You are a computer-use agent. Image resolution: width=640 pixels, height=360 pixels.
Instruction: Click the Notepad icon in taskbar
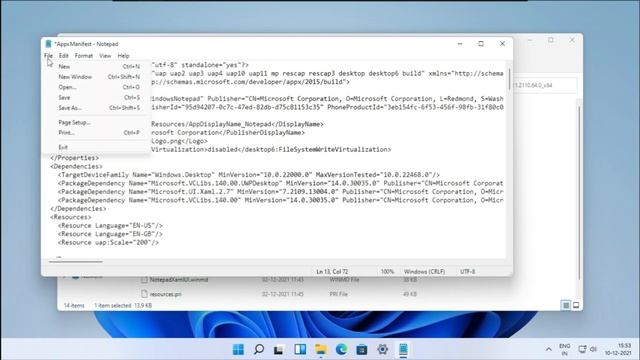click(403, 349)
